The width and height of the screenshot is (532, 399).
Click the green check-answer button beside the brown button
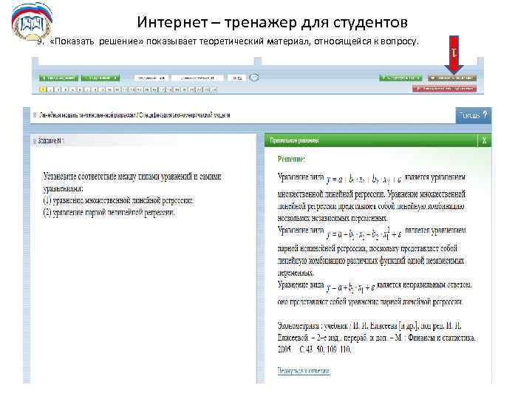(x=400, y=78)
